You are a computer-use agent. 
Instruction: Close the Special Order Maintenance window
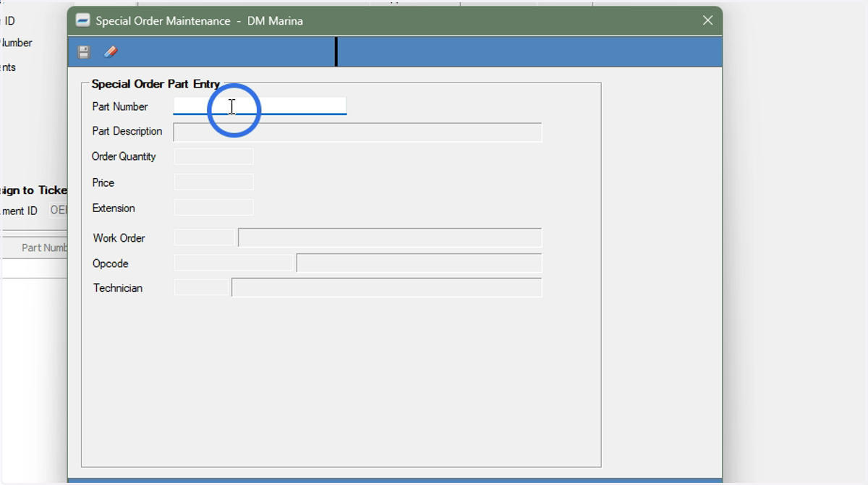[708, 20]
